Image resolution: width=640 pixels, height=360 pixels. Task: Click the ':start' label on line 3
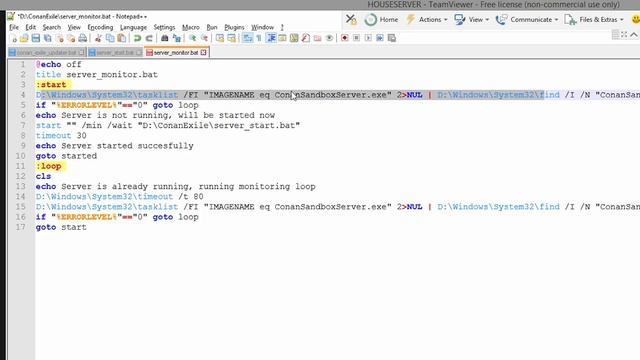pos(51,84)
